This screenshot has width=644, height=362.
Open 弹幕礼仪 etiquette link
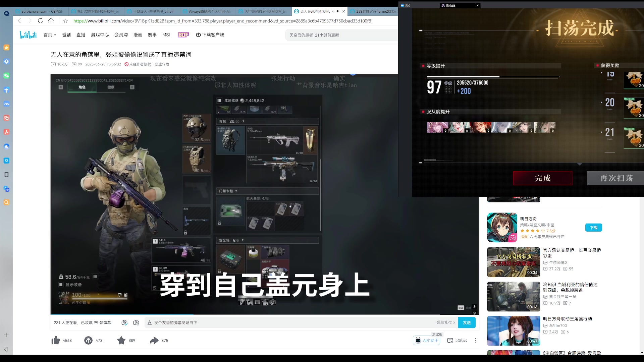tap(446, 322)
